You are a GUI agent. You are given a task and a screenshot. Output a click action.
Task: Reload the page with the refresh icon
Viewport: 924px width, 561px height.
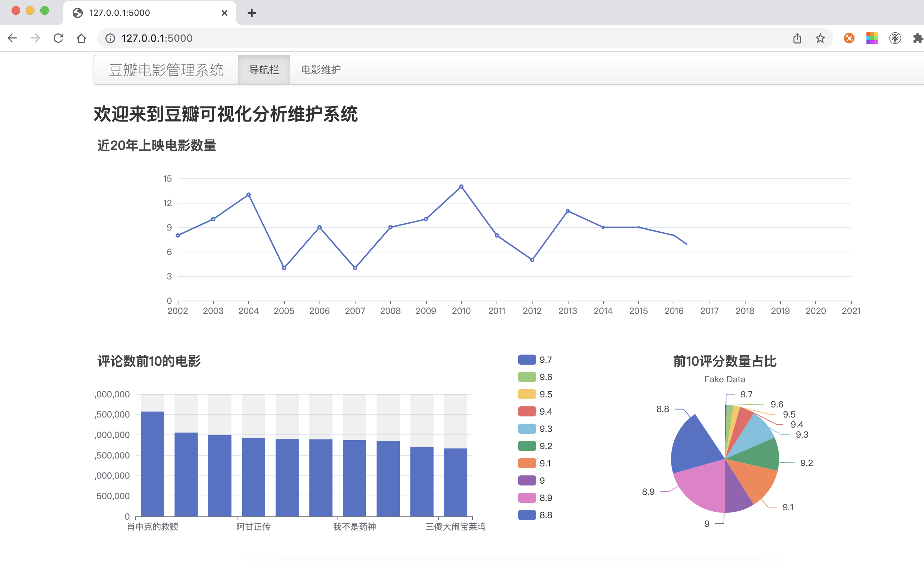[58, 38]
